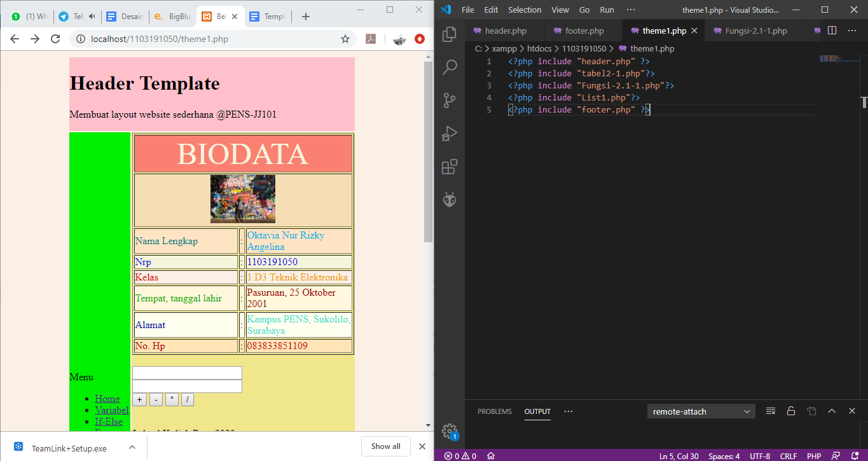Open additional panel views ellipsis

568,411
